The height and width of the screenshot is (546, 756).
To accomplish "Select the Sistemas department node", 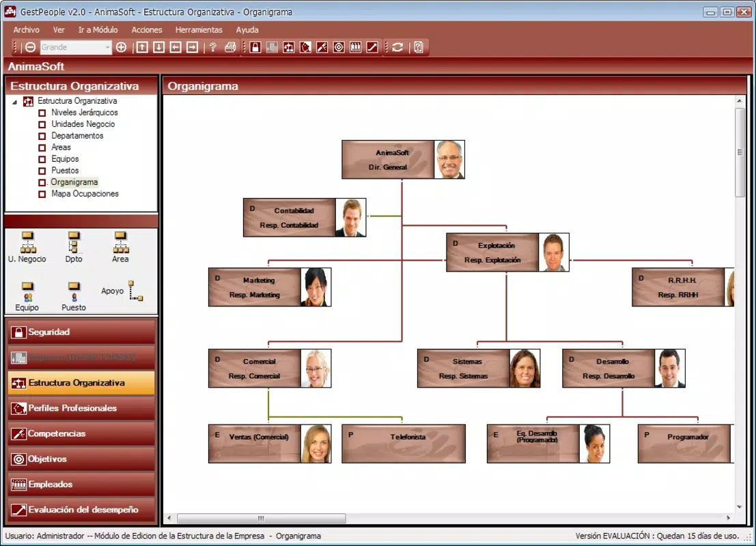I will click(x=479, y=368).
